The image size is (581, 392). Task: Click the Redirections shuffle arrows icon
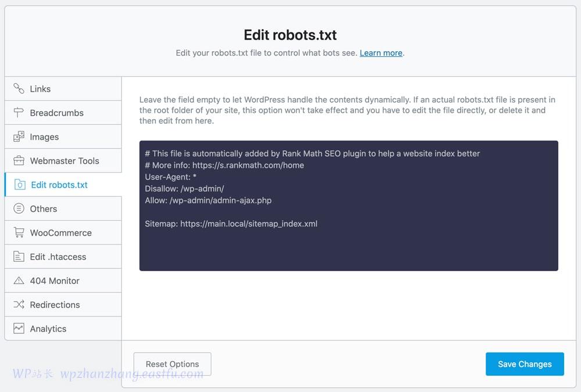coord(19,304)
